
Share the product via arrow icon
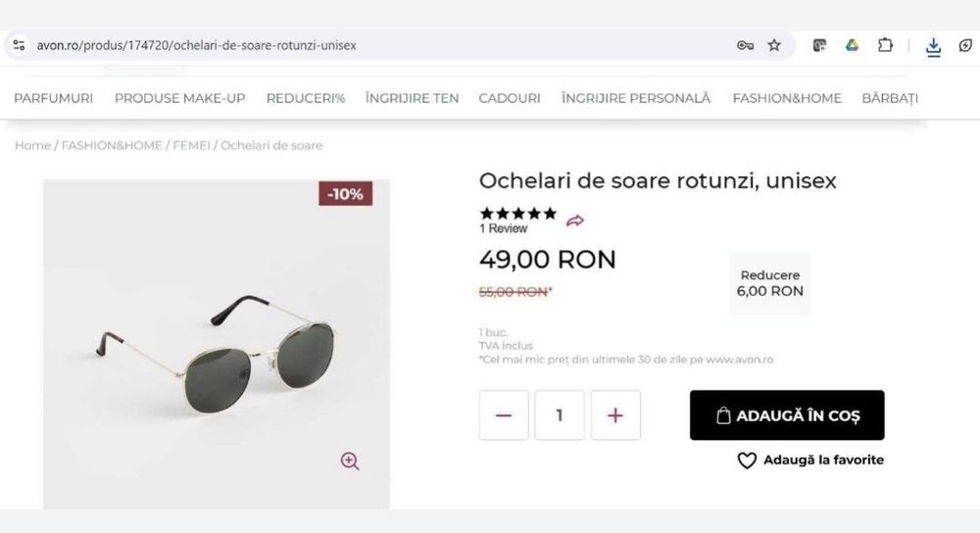point(575,220)
